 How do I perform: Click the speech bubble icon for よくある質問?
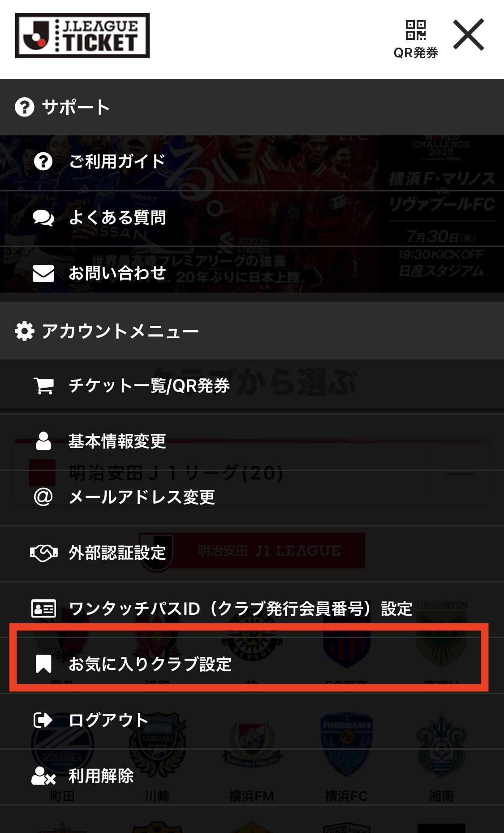(x=43, y=218)
